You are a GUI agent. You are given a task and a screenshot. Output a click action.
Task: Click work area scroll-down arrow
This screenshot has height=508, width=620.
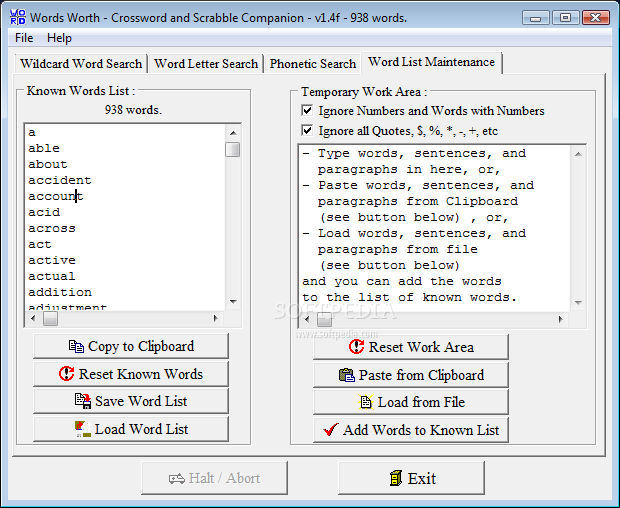[578, 303]
